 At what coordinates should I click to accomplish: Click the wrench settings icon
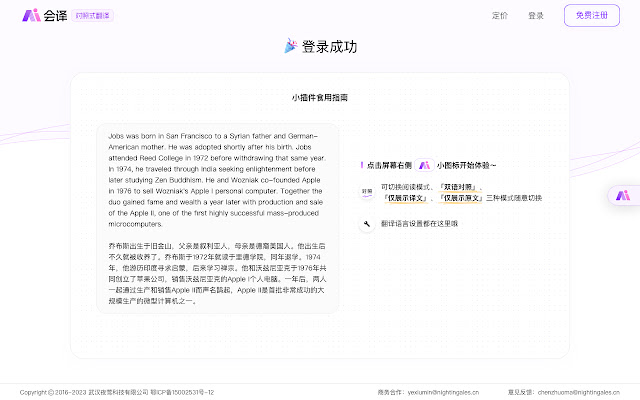coord(367,224)
